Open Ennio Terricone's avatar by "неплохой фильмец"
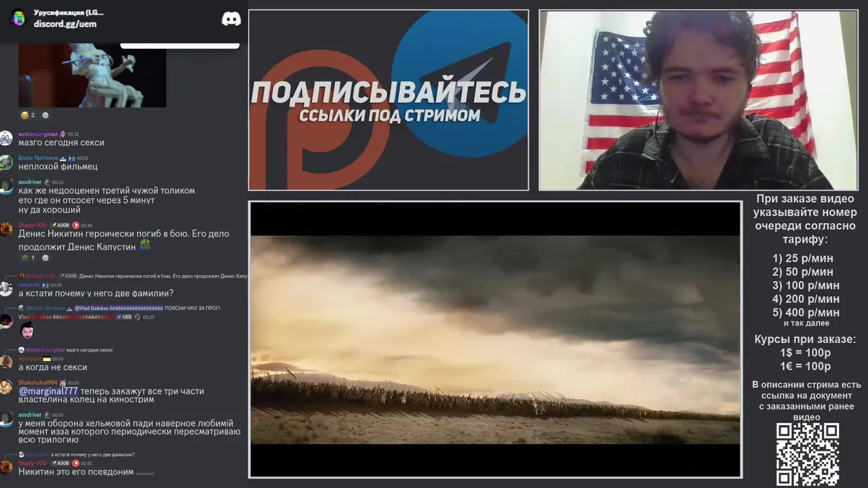 [x=6, y=162]
